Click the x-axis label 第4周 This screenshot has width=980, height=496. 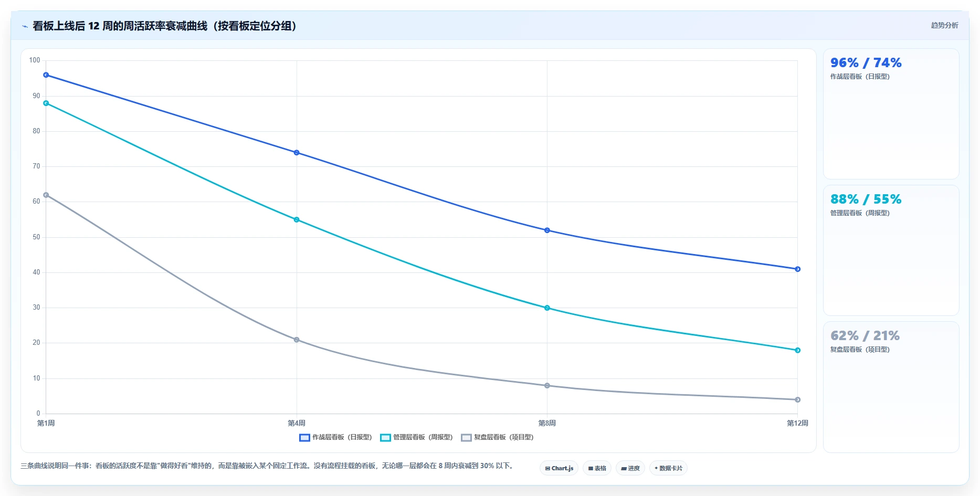coord(297,423)
